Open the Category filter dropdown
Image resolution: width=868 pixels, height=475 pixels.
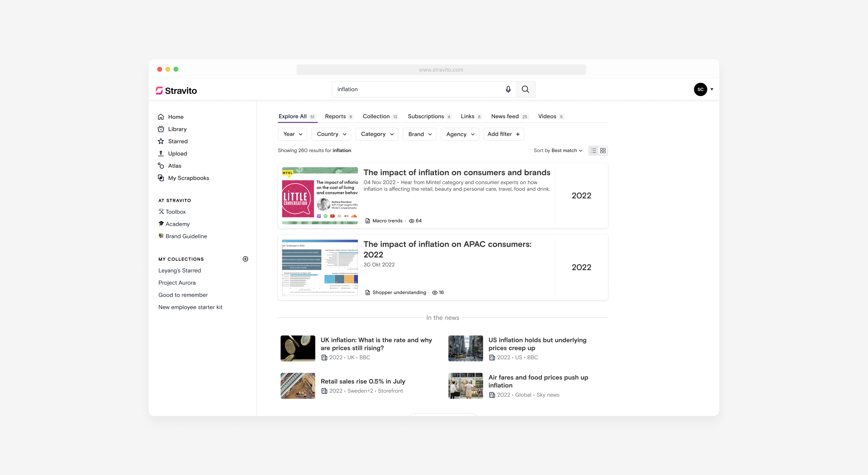pyautogui.click(x=377, y=134)
